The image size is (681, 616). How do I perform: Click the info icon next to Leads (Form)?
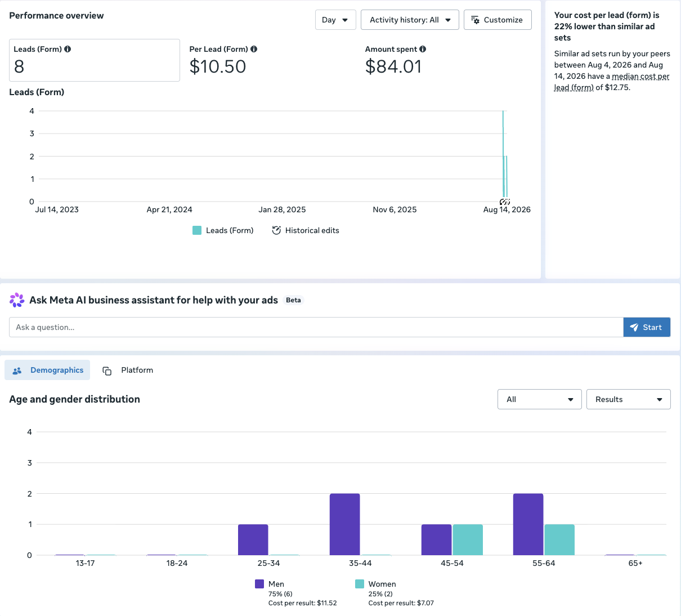coord(68,49)
